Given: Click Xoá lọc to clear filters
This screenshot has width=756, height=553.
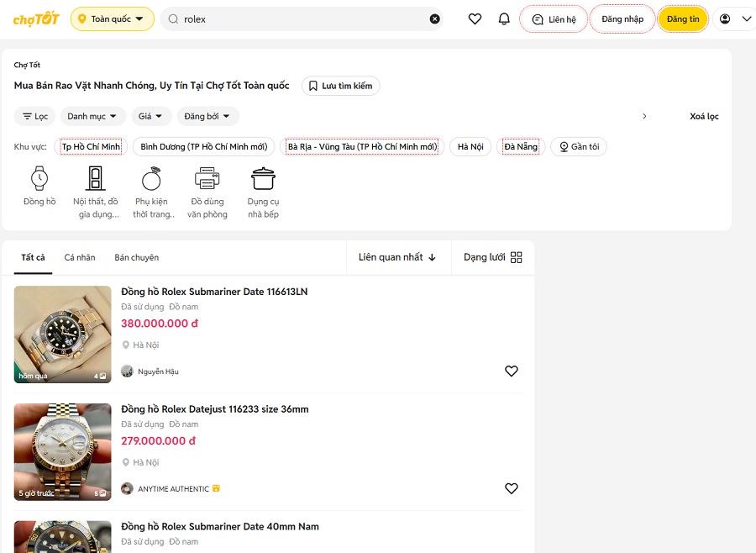Looking at the screenshot, I should 704,116.
